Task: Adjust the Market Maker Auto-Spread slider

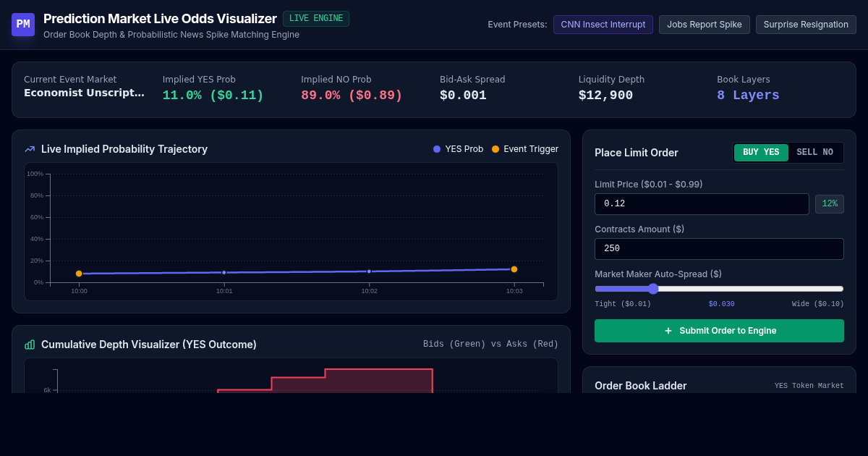Action: pos(719,289)
